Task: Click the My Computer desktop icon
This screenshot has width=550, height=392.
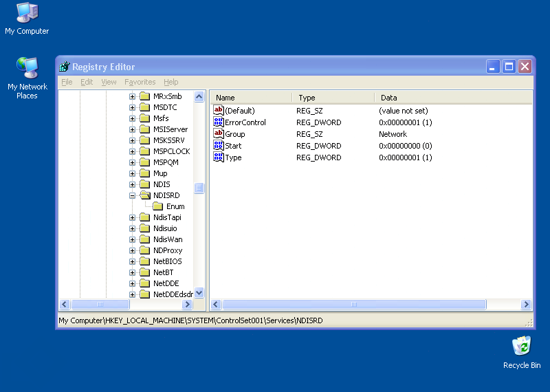Action: [x=27, y=19]
